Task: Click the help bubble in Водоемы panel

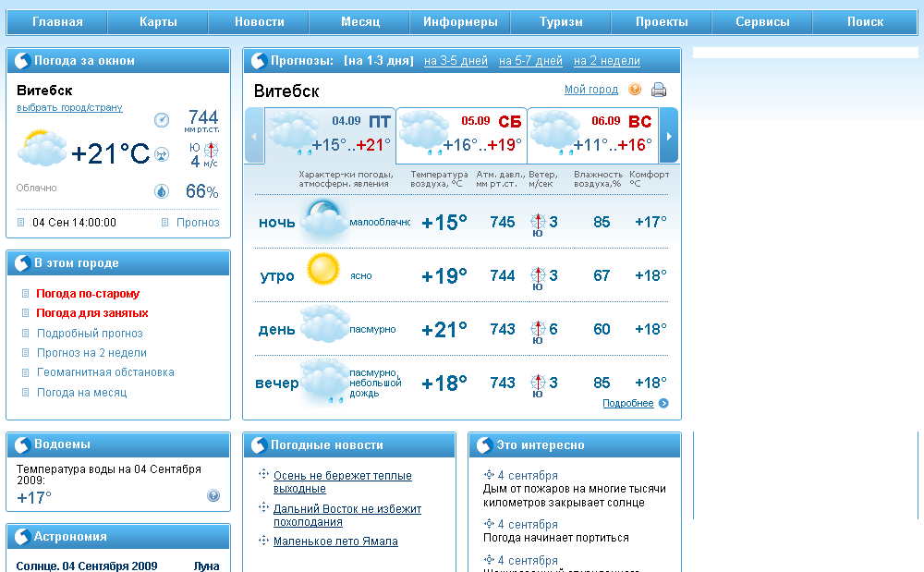Action: click(213, 495)
